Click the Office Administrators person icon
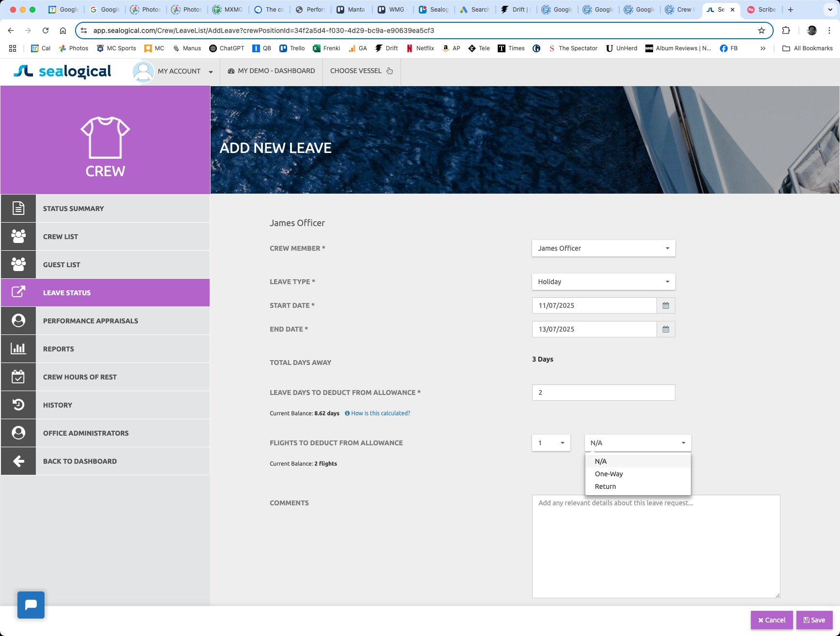 [18, 433]
